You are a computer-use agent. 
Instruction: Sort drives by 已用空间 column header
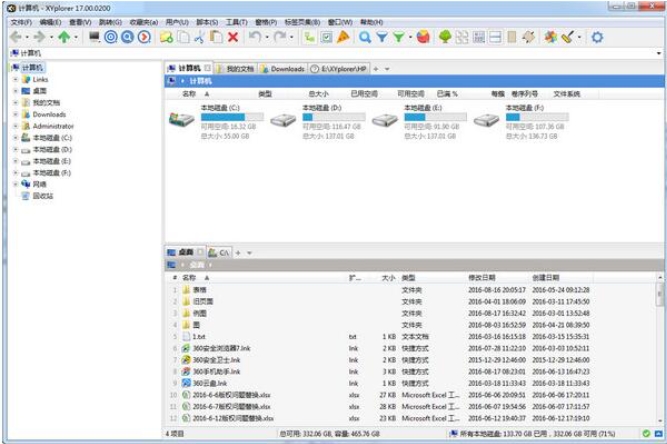(x=364, y=94)
